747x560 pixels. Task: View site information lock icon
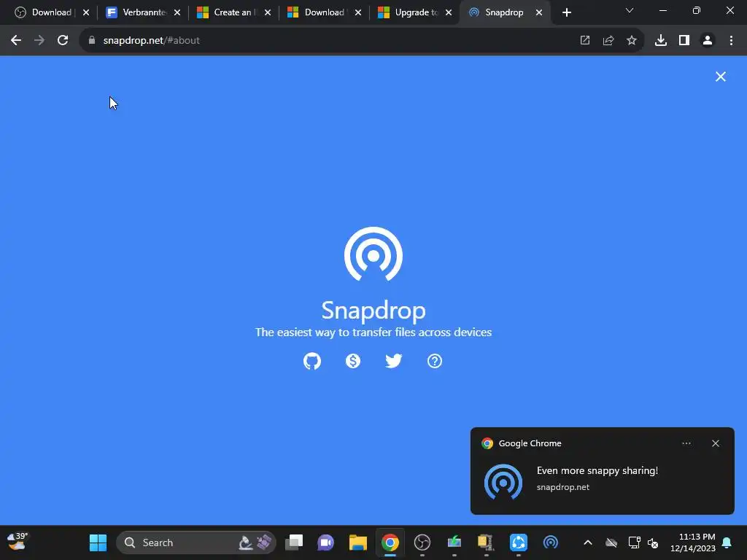[92, 41]
